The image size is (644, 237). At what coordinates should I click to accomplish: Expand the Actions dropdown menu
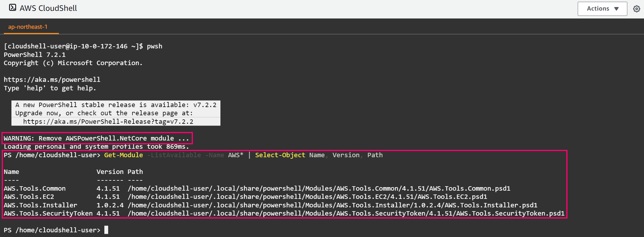[x=602, y=9]
